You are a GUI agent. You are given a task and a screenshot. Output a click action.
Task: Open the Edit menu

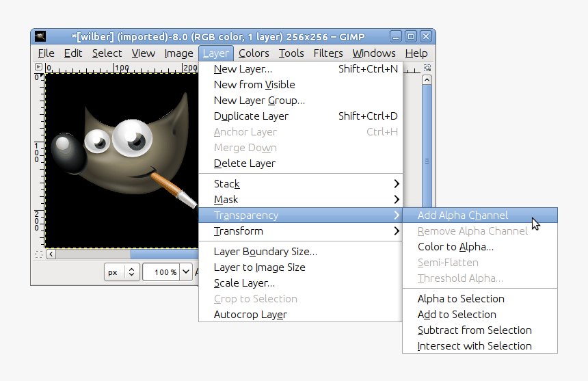pyautogui.click(x=72, y=53)
